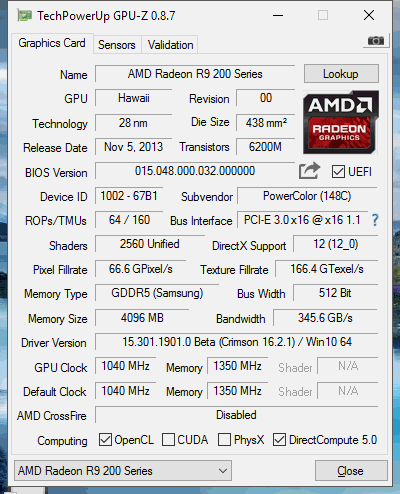Minimize the GPU-Z window
The width and height of the screenshot is (400, 494).
point(278,15)
